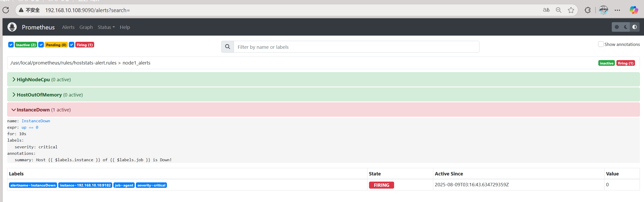
Task: Add page to favorites with star icon
Action: click(571, 10)
